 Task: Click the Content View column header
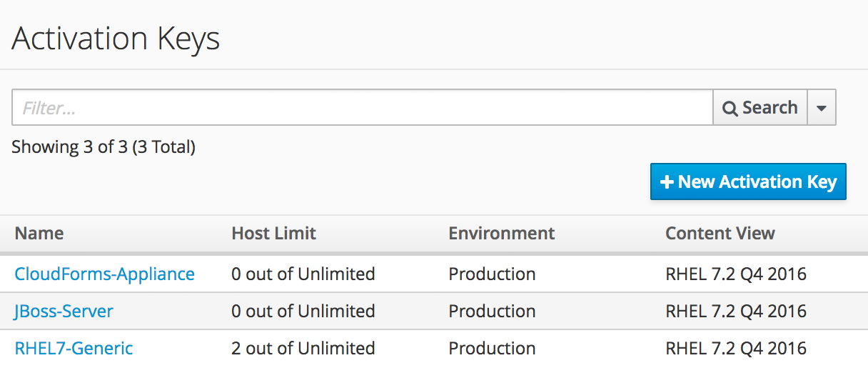click(x=720, y=233)
